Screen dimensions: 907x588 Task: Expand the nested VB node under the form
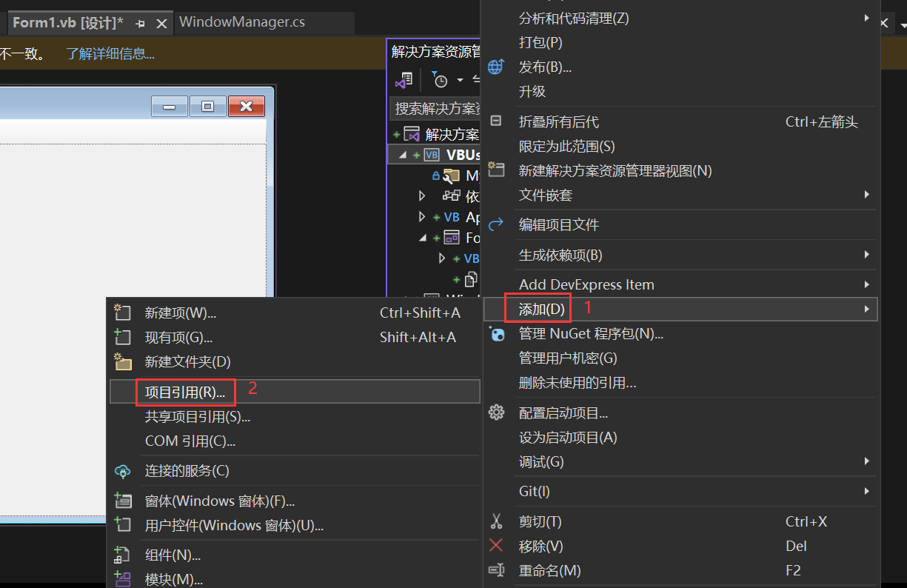(x=443, y=258)
